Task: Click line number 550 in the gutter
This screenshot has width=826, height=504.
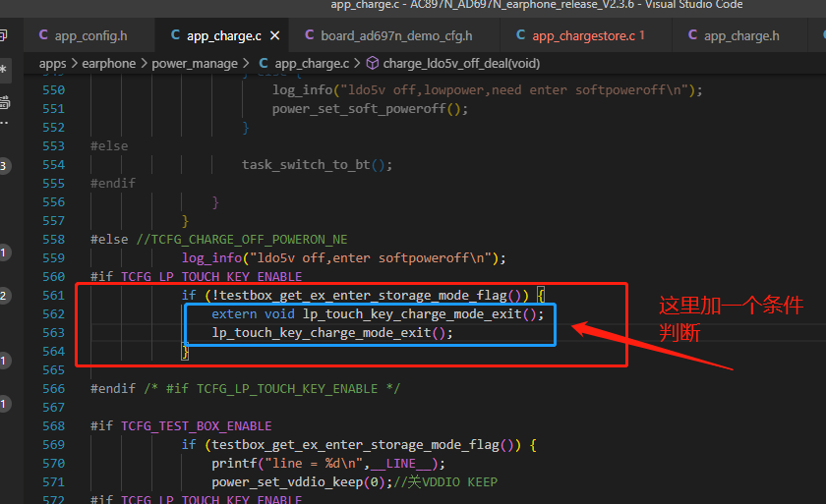Action: (54, 90)
